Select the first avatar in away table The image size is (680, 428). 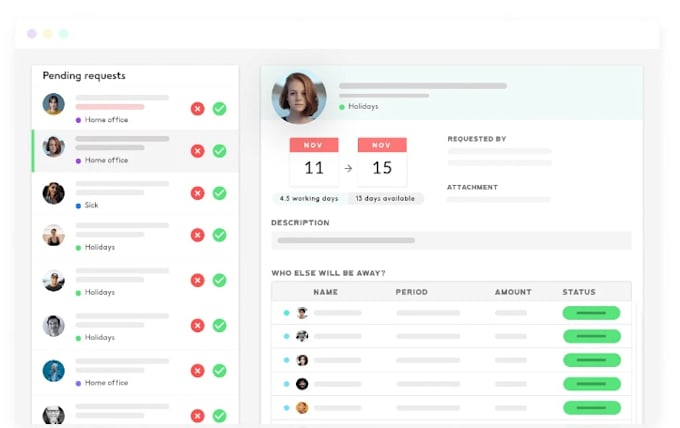[x=302, y=313]
